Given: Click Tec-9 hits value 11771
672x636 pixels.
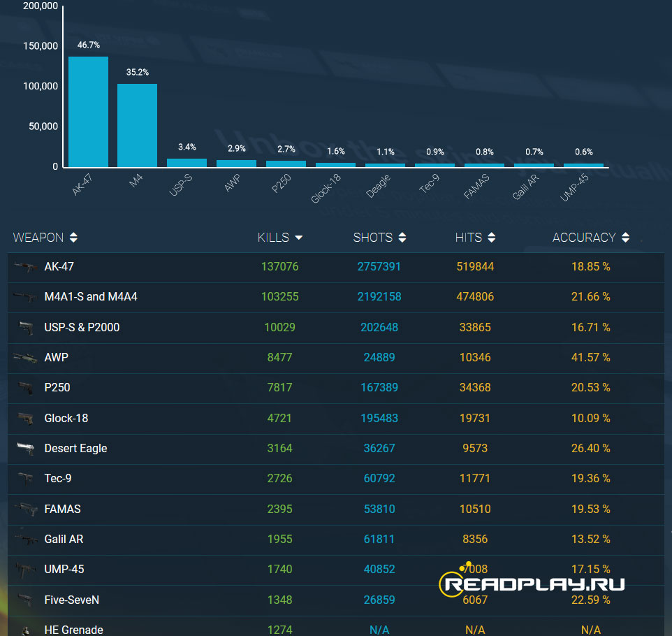Looking at the screenshot, I should pos(475,479).
